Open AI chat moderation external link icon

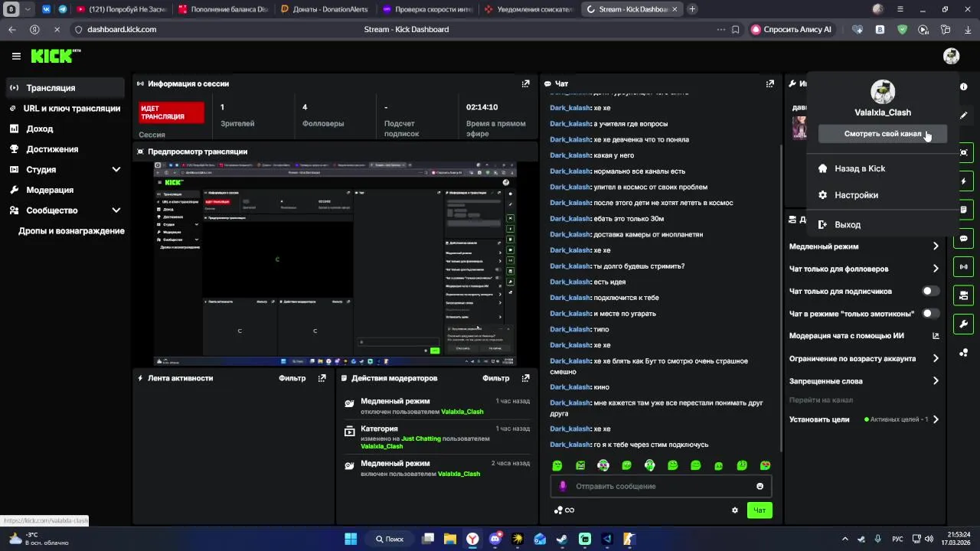coord(936,335)
